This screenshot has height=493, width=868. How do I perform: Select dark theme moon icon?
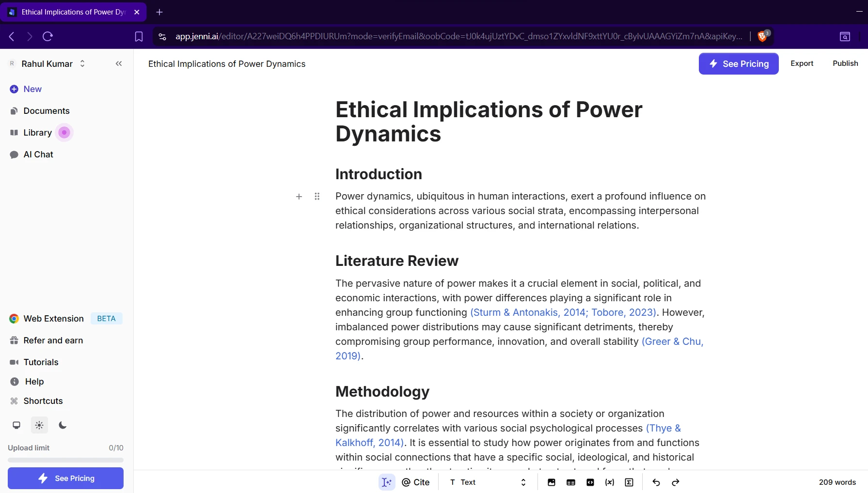click(63, 425)
